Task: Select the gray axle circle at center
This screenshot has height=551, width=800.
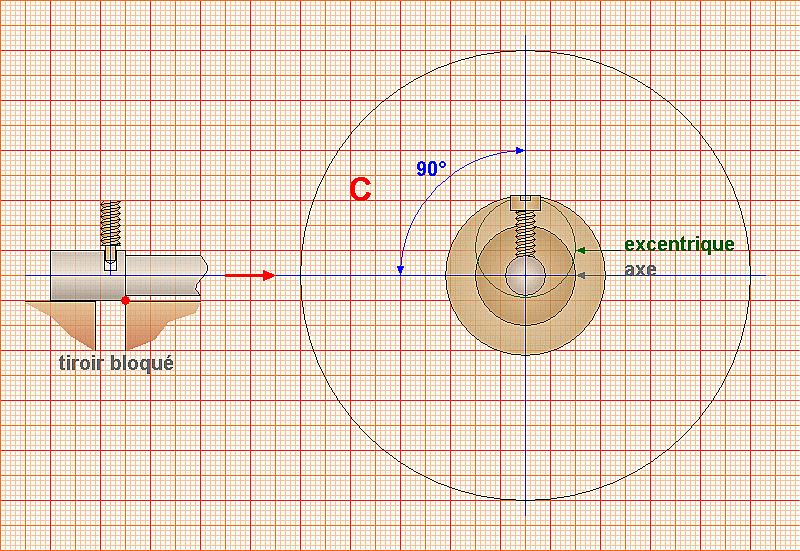Action: pos(525,275)
